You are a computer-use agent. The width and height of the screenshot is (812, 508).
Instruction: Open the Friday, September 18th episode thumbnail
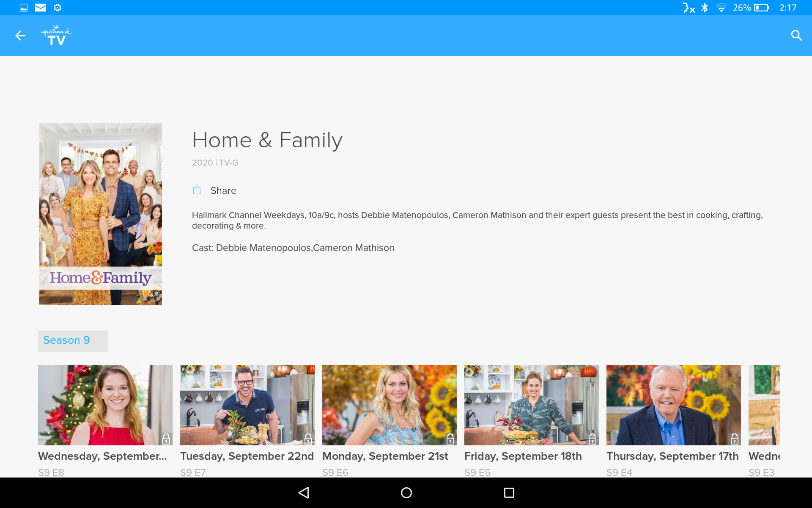(x=531, y=405)
